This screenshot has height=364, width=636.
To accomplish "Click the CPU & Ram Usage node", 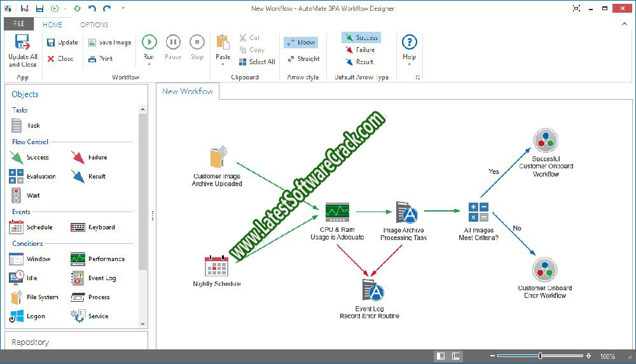I will point(337,221).
